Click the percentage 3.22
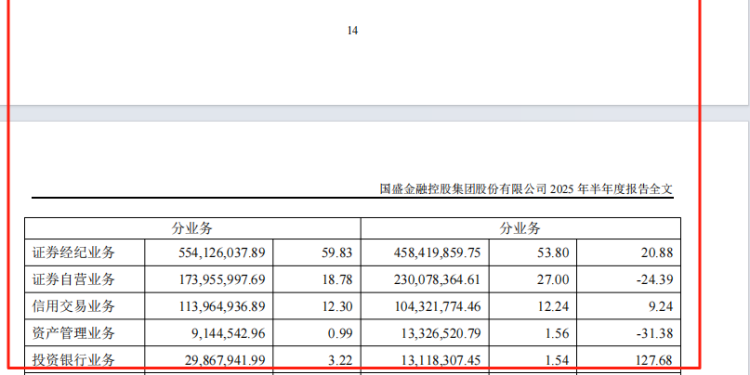750x375 pixels. point(341,360)
